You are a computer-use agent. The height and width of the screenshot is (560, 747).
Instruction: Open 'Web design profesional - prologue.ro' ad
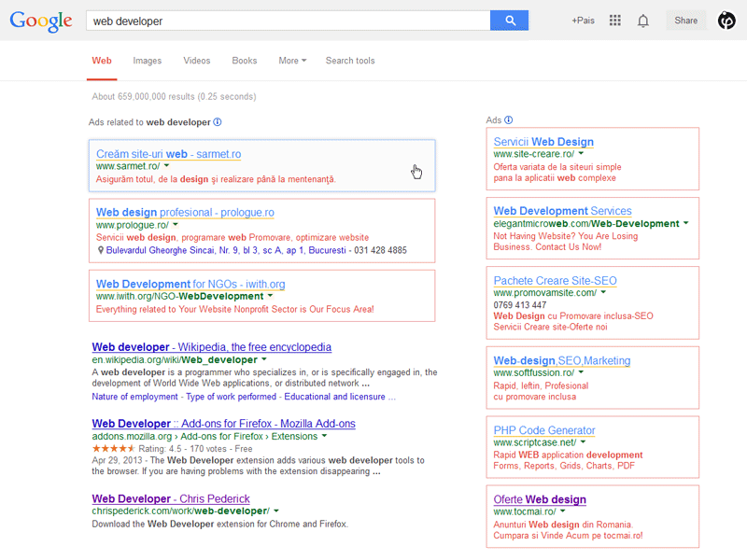[x=185, y=213]
